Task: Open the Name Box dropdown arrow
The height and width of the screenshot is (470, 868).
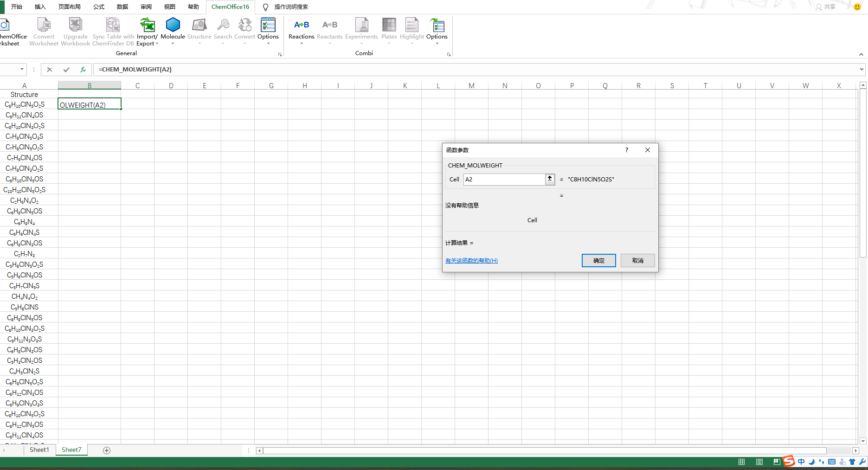Action: coord(22,70)
